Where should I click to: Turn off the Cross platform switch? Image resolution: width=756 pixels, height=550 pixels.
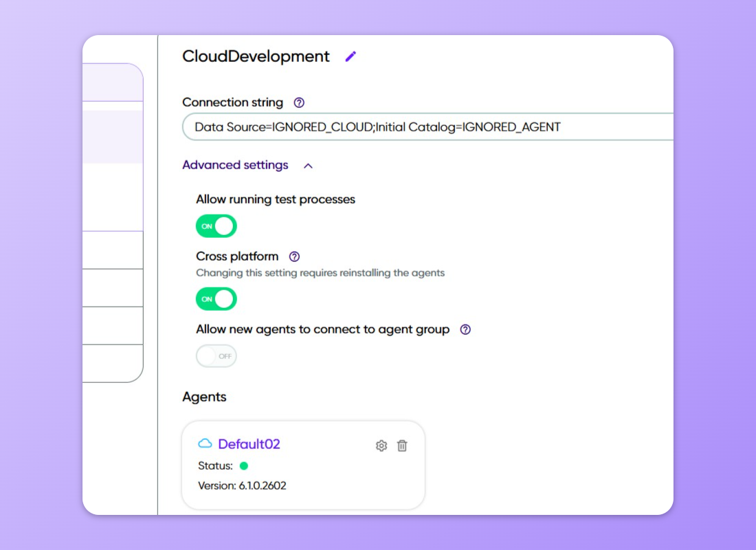(x=216, y=299)
